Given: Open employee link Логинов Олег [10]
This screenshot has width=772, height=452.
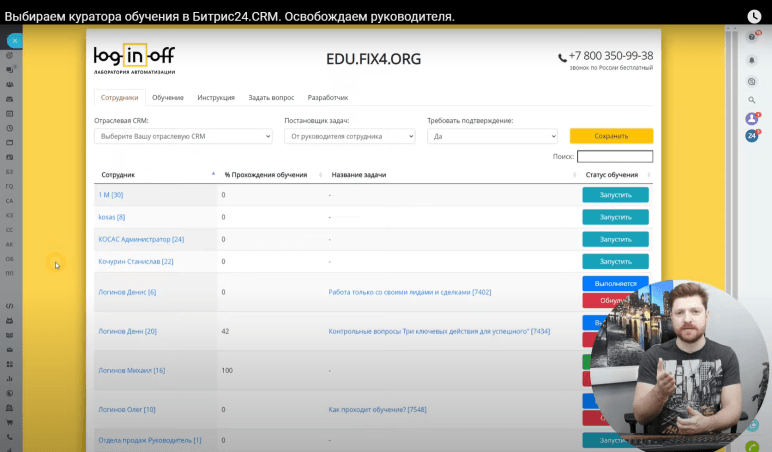Looking at the screenshot, I should (127, 409).
